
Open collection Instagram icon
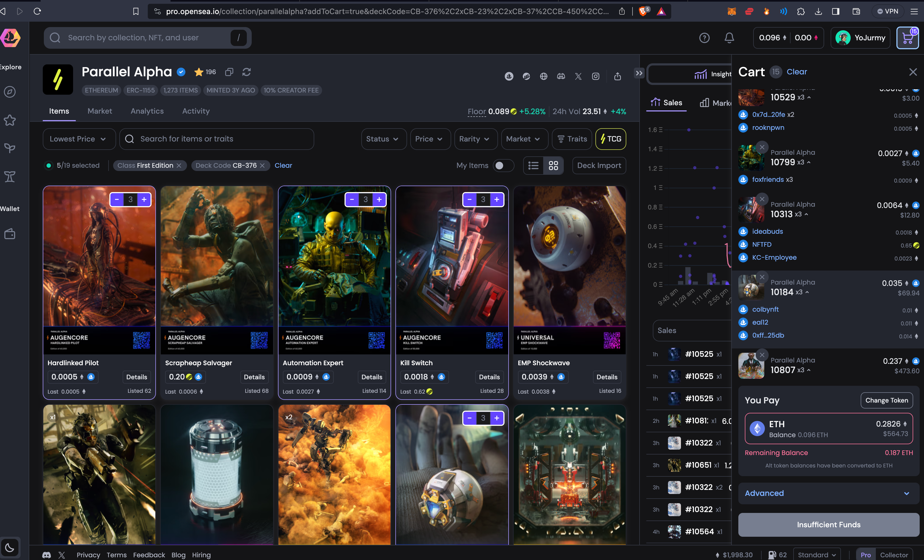click(x=595, y=77)
